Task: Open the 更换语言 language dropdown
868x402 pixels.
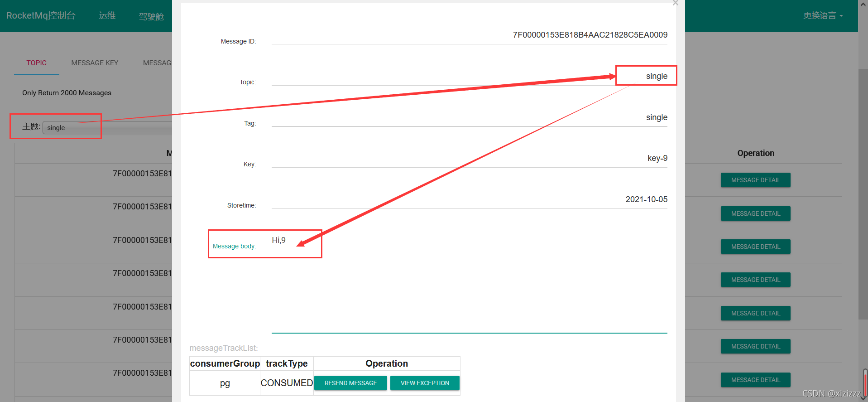Action: click(x=823, y=15)
